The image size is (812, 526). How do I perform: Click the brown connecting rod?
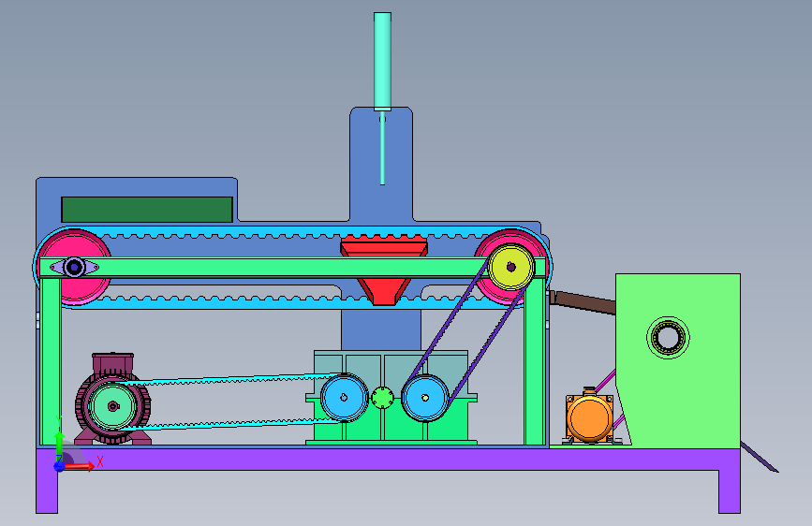[583, 302]
